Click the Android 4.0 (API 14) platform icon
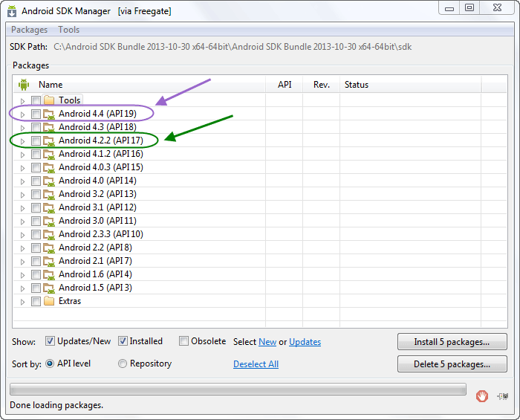The height and width of the screenshot is (420, 520). (x=49, y=181)
